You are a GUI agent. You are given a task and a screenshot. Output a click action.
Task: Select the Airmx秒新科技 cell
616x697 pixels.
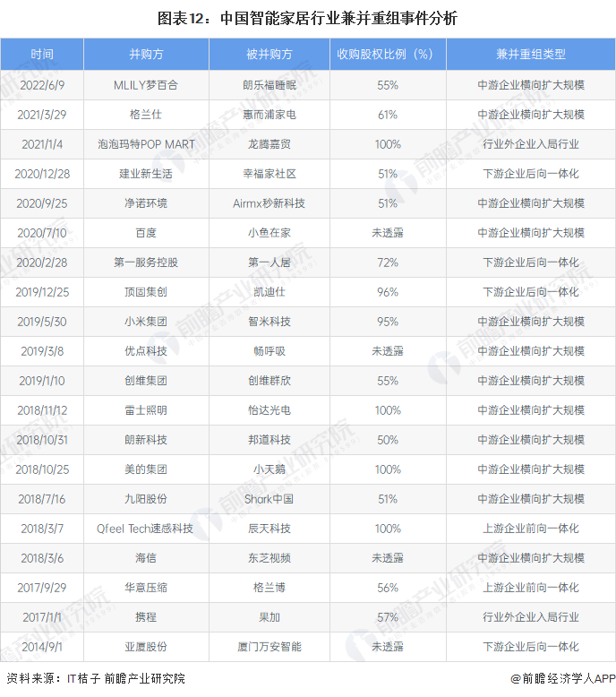(x=269, y=203)
